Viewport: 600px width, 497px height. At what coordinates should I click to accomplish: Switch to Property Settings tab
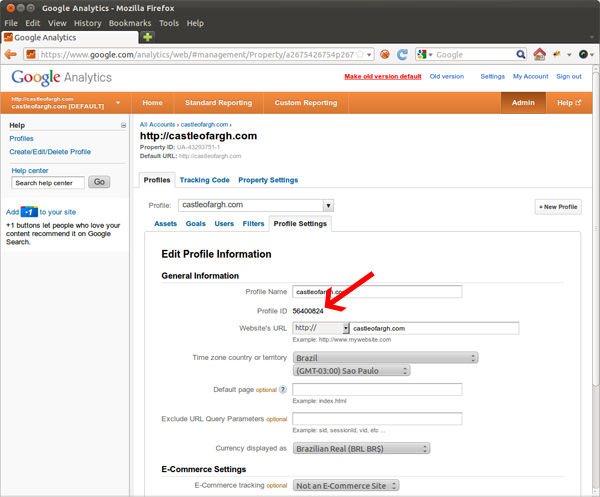coord(268,180)
